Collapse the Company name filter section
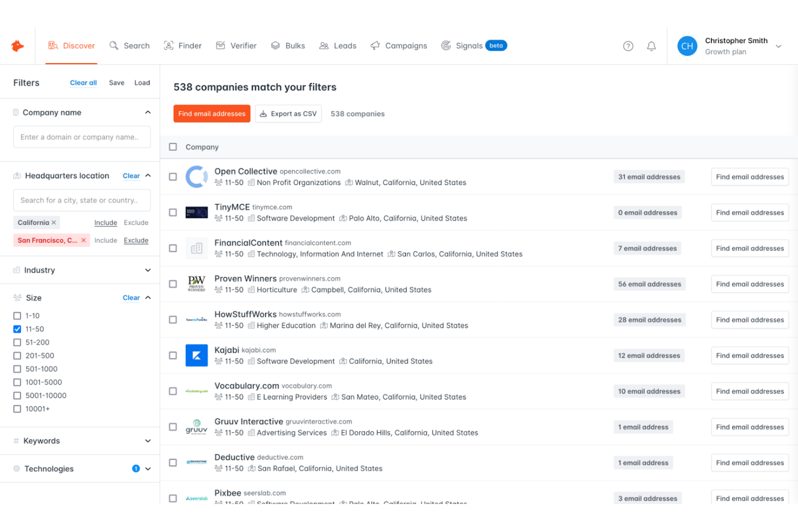 click(148, 113)
